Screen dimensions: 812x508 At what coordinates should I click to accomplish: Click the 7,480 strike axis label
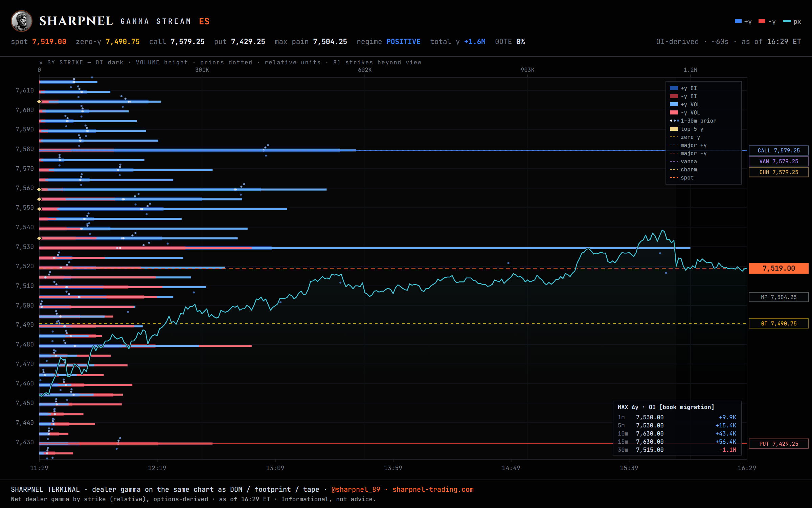point(25,344)
